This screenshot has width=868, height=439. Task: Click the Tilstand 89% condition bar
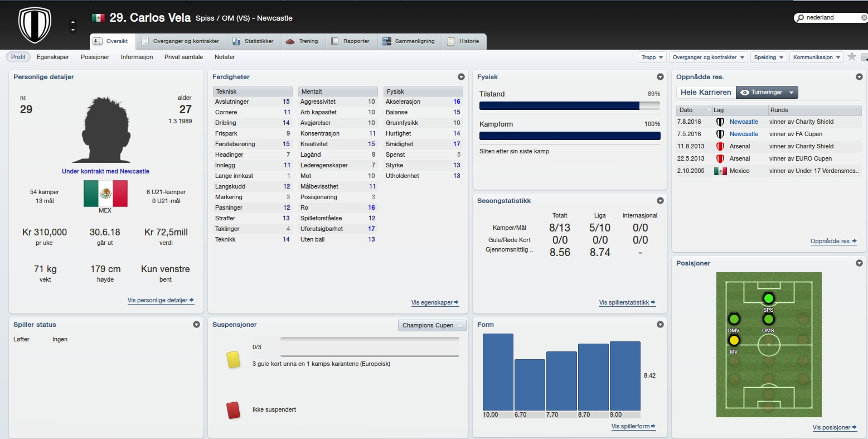click(x=570, y=105)
